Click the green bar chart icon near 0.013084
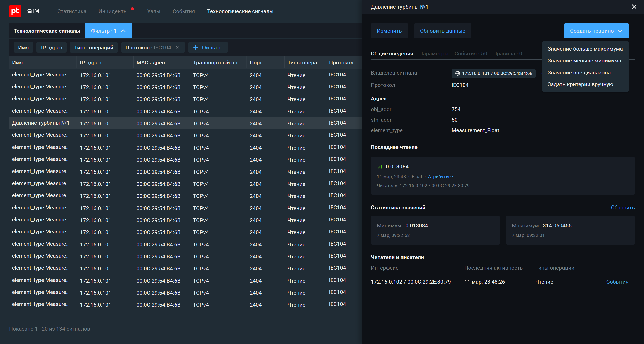This screenshot has height=344, width=644. coord(380,167)
